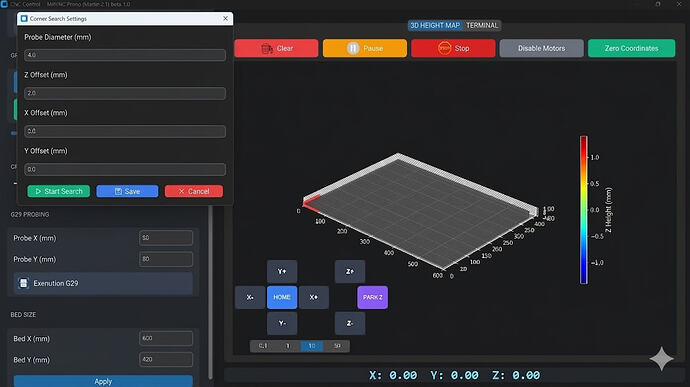Click Zero Coordinates
Screen dimensions: 690x387
[x=631, y=48]
